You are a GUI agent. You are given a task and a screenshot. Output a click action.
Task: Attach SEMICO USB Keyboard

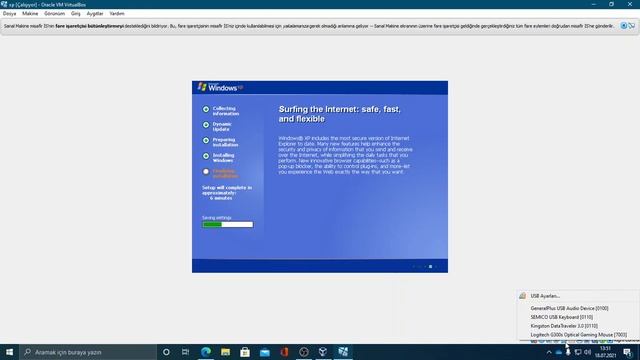pos(561,317)
